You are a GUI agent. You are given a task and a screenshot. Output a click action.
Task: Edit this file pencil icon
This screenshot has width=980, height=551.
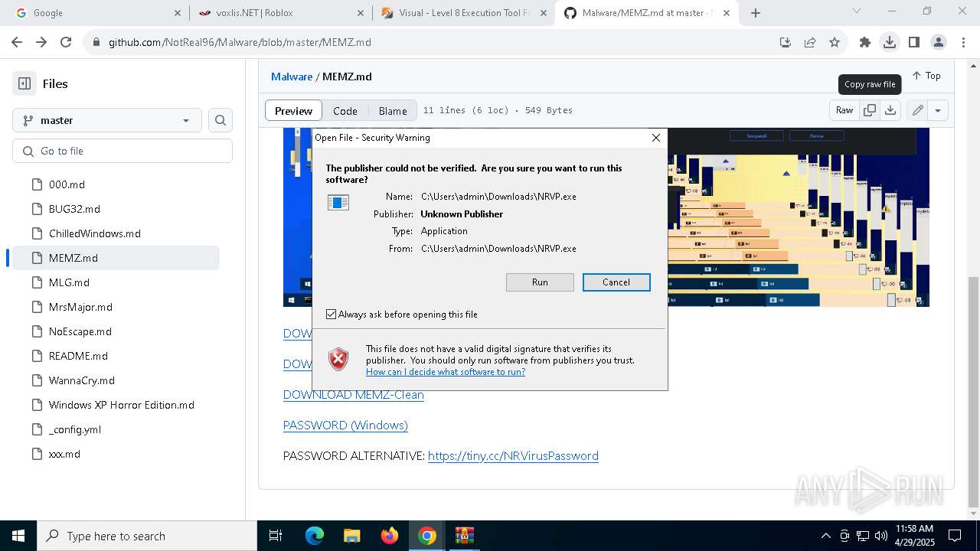coord(917,110)
